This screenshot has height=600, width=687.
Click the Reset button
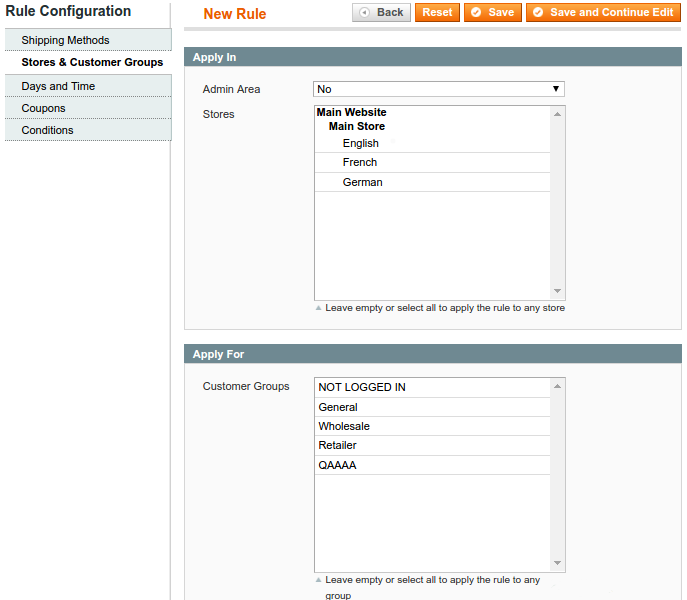click(437, 13)
